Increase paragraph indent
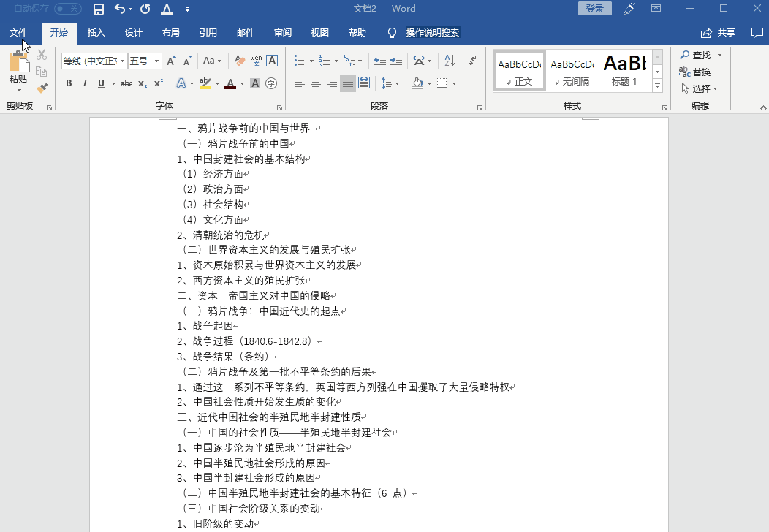Screen dimensions: 769x532 click(x=396, y=61)
